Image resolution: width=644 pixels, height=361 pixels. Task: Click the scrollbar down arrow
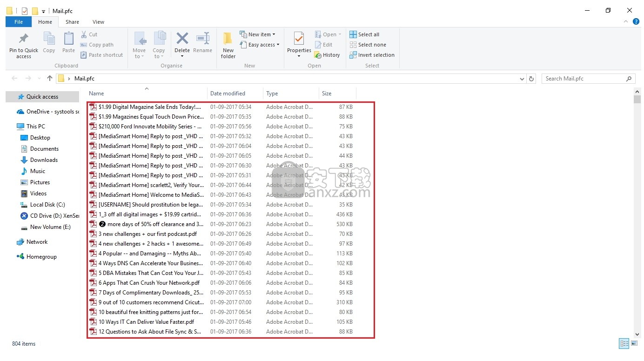click(637, 334)
